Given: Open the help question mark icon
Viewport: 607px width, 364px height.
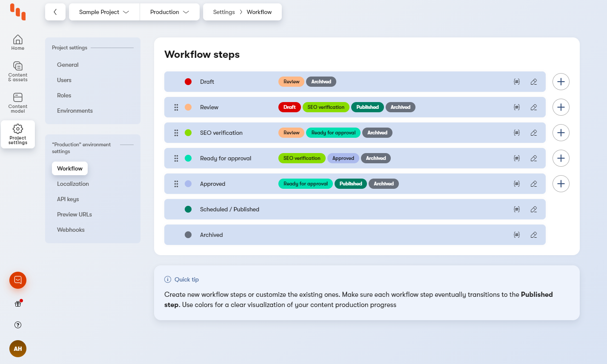Looking at the screenshot, I should point(17,325).
